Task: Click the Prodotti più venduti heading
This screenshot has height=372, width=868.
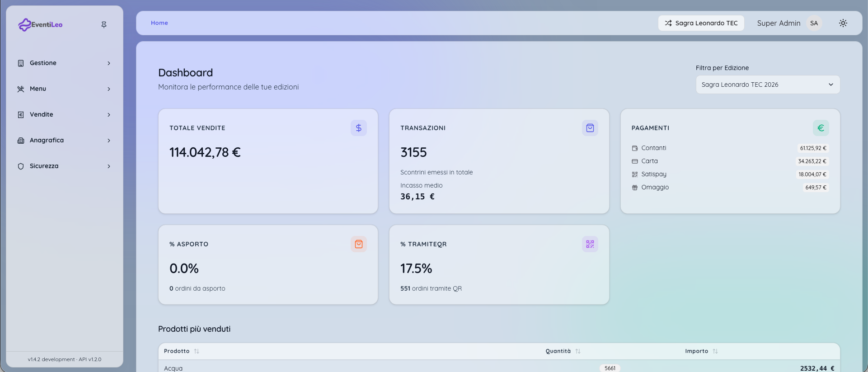Action: (194, 329)
